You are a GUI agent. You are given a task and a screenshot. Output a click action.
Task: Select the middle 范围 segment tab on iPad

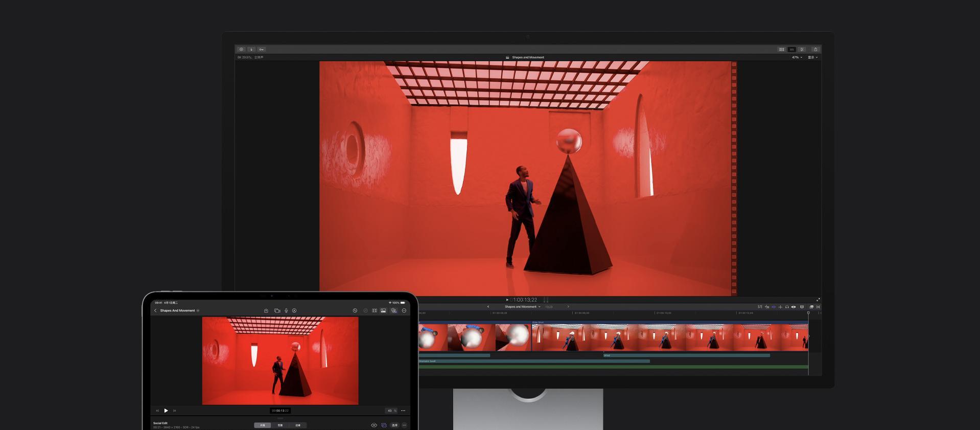tap(280, 425)
